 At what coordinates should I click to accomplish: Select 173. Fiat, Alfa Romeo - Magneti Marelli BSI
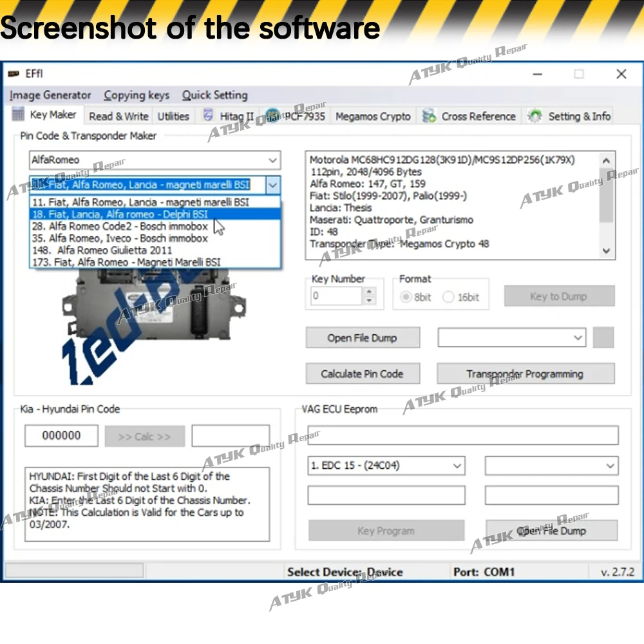click(155, 262)
